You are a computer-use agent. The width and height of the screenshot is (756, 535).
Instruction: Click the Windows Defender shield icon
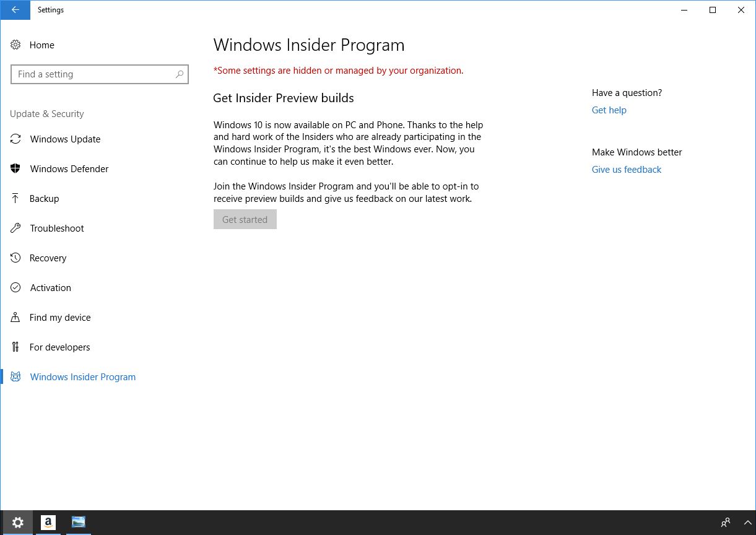click(x=15, y=168)
